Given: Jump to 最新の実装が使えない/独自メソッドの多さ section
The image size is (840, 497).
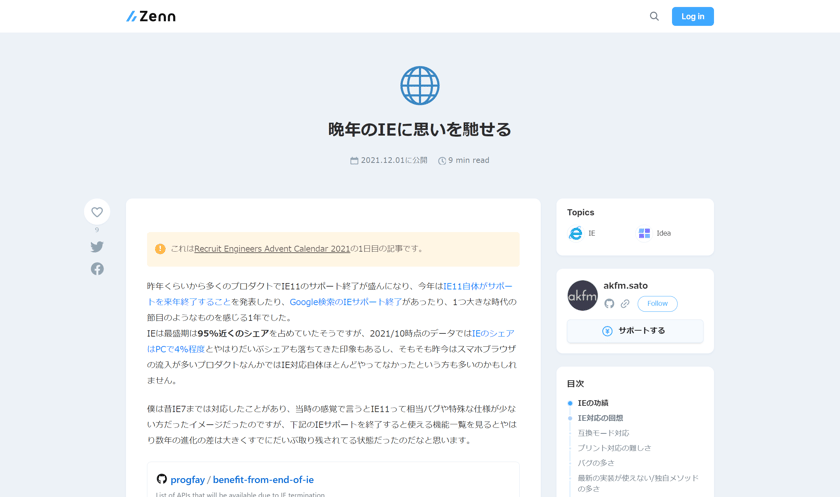Looking at the screenshot, I should [x=638, y=484].
